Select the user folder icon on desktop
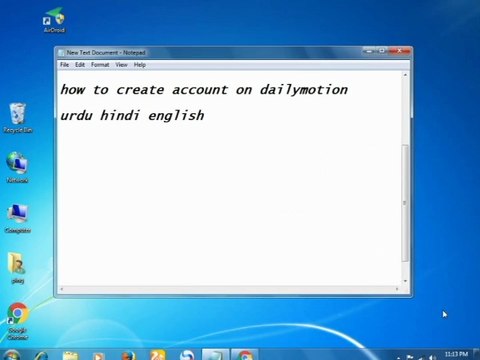The width and height of the screenshot is (480, 360). tap(17, 268)
